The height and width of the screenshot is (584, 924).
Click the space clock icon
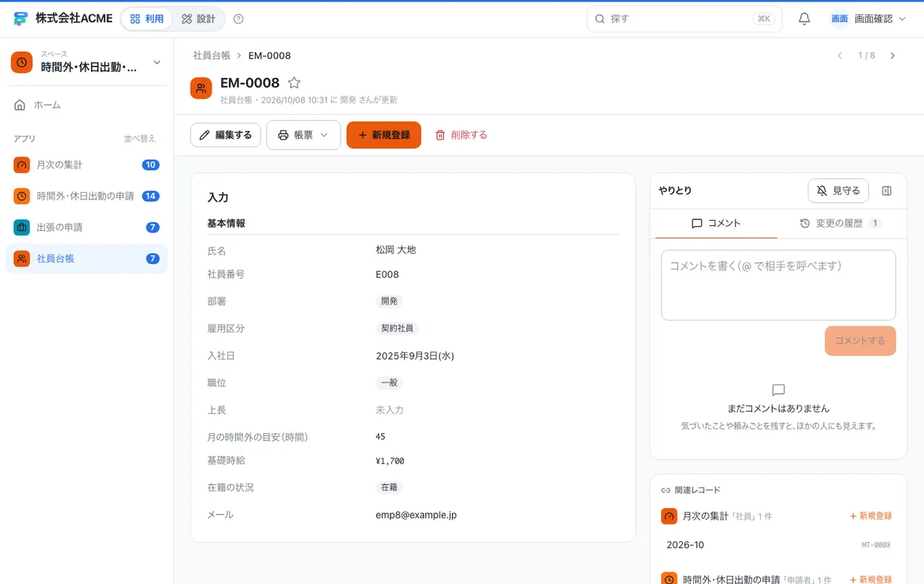[x=22, y=63]
